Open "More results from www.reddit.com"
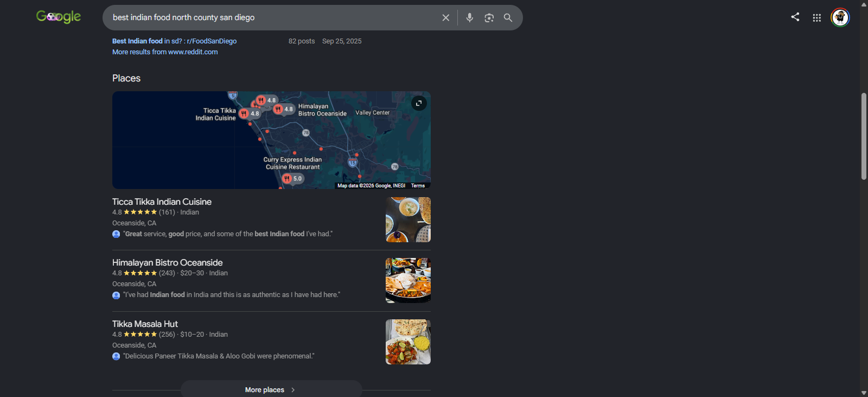 tap(165, 52)
